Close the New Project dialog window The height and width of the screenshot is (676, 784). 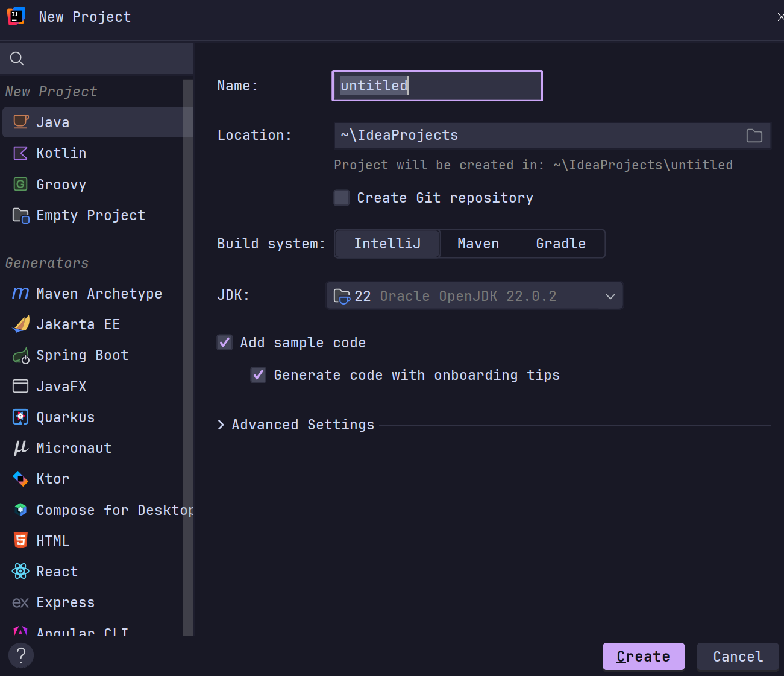[x=780, y=17]
